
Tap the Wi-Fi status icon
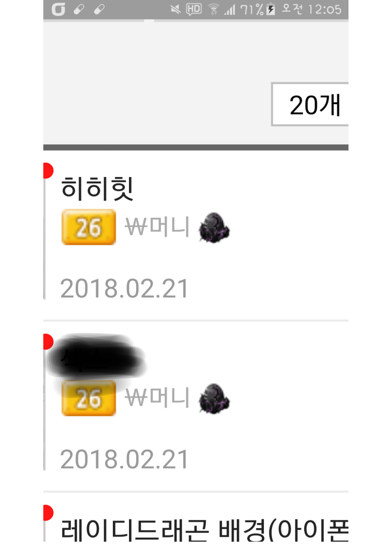point(214,9)
